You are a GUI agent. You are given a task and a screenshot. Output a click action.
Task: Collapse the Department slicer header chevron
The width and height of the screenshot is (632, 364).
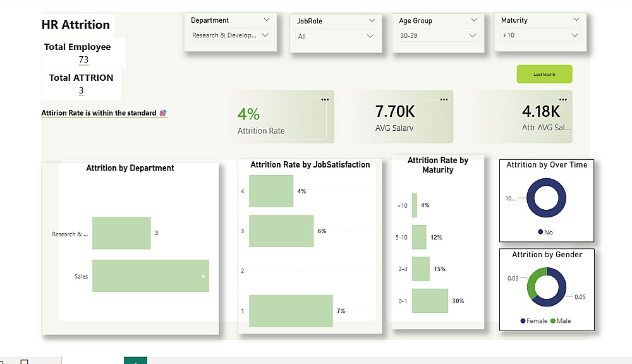coord(266,20)
